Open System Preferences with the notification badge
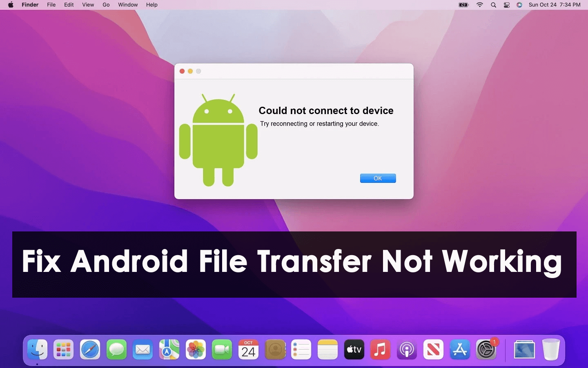The image size is (588, 368). [x=486, y=350]
